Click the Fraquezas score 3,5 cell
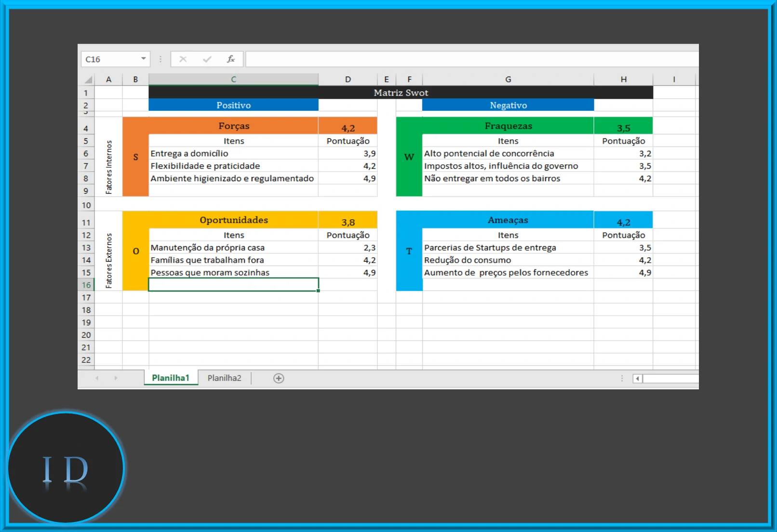Screen dimensions: 777x532 (x=623, y=126)
